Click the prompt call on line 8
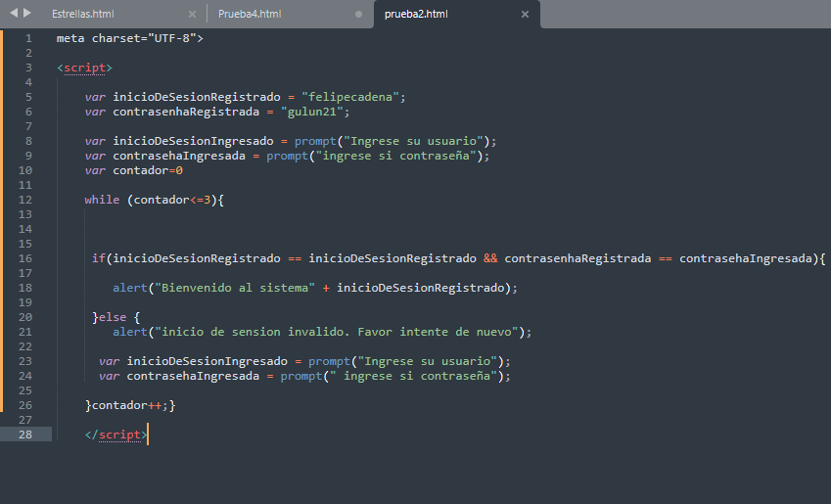 [315, 141]
